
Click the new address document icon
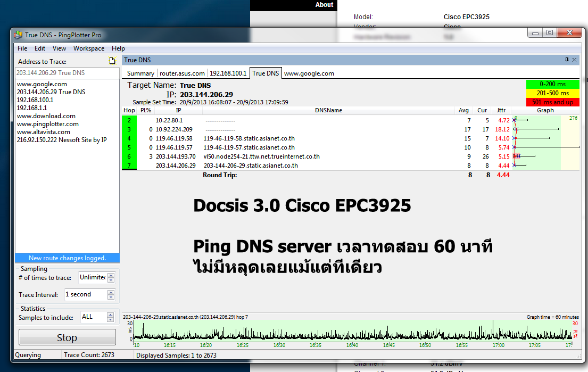(112, 61)
